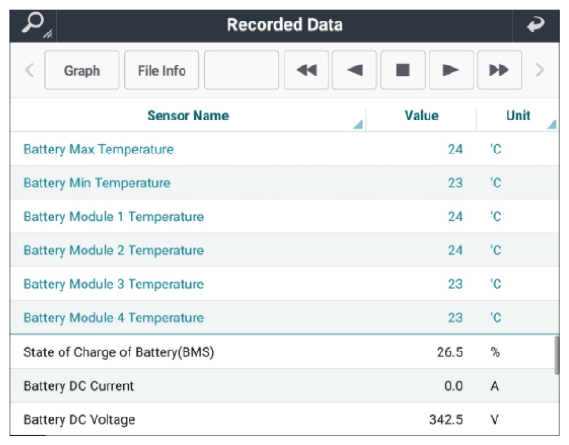Open the Graph view

82,70
